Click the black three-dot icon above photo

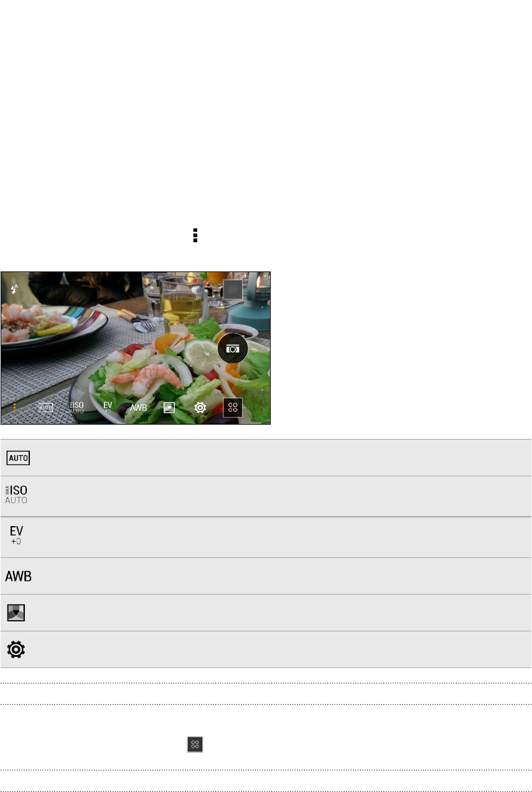195,235
